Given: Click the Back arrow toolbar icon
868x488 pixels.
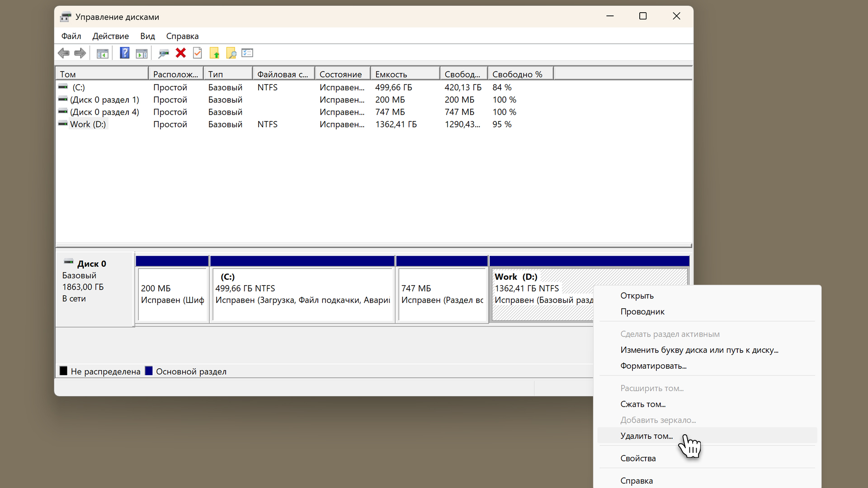Looking at the screenshot, I should [63, 53].
